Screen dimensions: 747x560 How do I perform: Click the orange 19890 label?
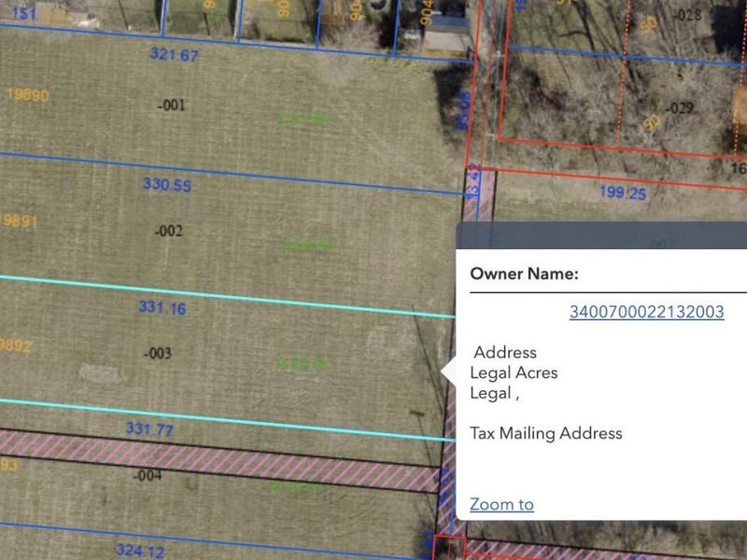point(26,95)
